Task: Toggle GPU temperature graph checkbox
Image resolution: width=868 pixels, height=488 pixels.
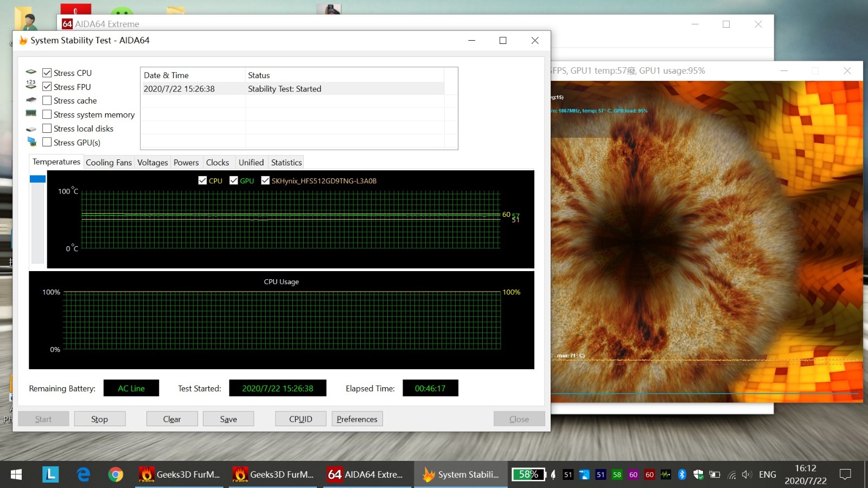Action: click(234, 181)
